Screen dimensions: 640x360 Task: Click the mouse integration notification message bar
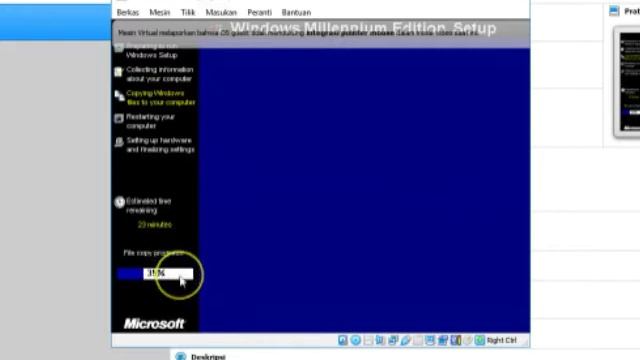(x=321, y=33)
